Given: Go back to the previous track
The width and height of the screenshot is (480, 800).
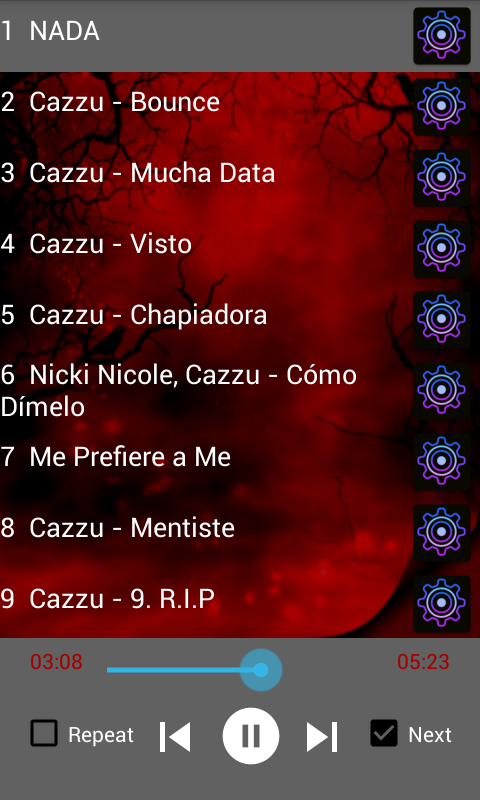Looking at the screenshot, I should point(175,737).
